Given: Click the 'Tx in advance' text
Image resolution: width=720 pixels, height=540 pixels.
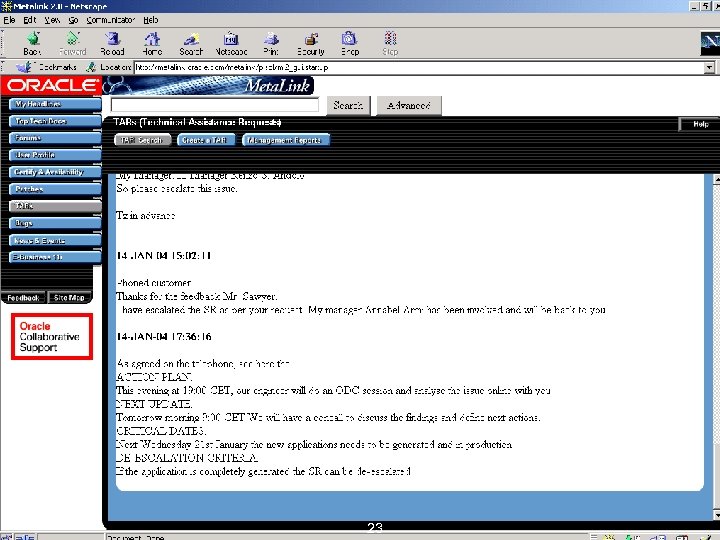Looking at the screenshot, I should [x=146, y=215].
